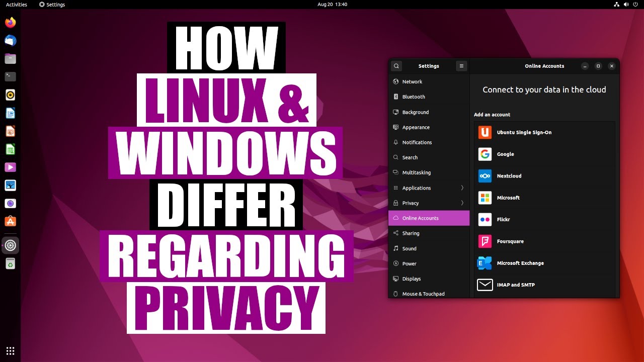
Task: Click the Nextcloud logo icon
Action: (x=485, y=176)
